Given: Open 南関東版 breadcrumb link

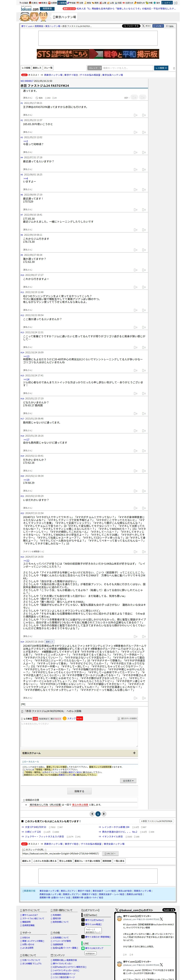Looking at the screenshot, I should point(39,26).
